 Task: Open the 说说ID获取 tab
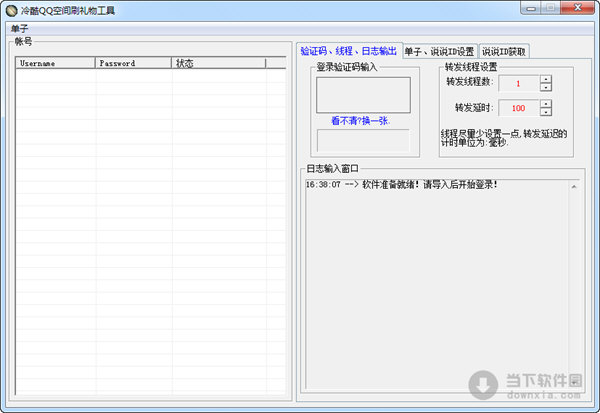504,52
